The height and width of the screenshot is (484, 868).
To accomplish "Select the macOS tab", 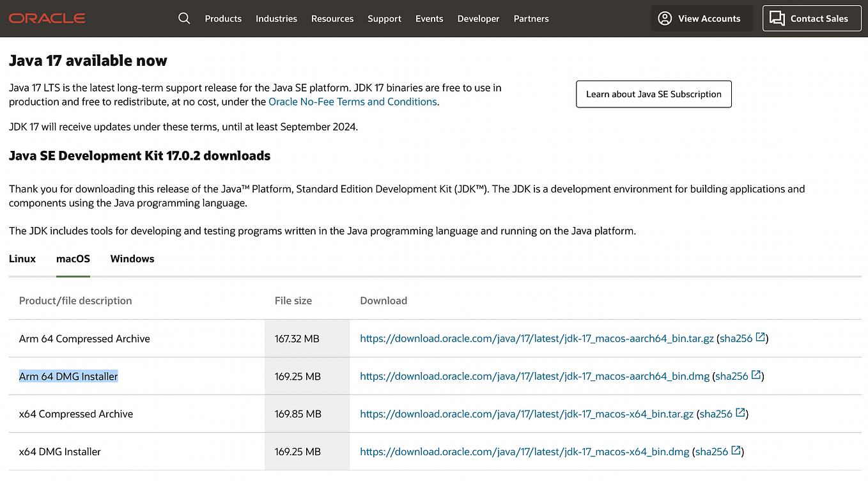I will click(x=73, y=259).
